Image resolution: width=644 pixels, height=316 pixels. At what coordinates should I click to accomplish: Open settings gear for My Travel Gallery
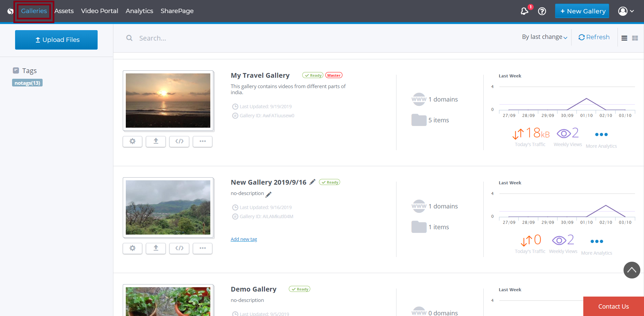[132, 141]
